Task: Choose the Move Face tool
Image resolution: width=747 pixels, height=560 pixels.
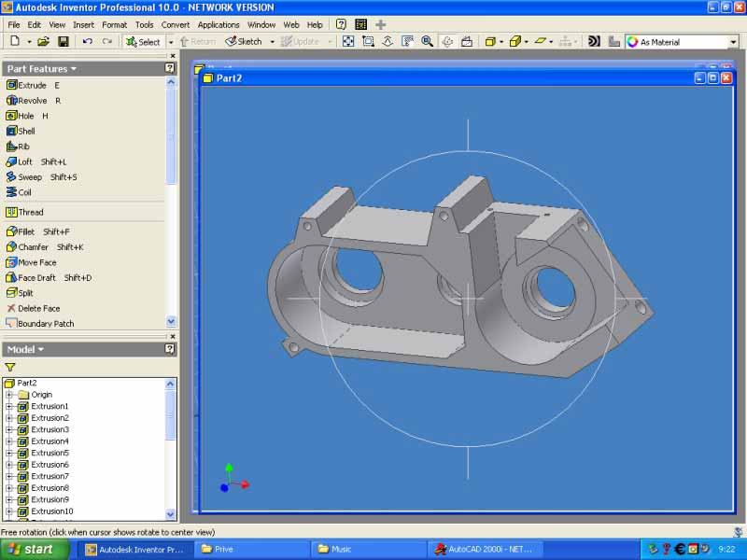Action: point(31,262)
